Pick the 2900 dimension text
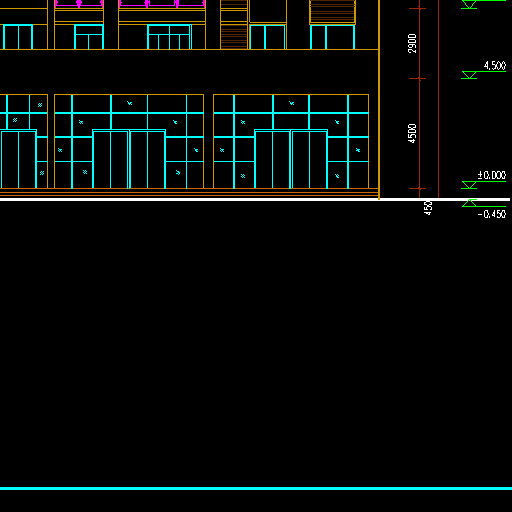512x512 pixels. click(x=412, y=43)
